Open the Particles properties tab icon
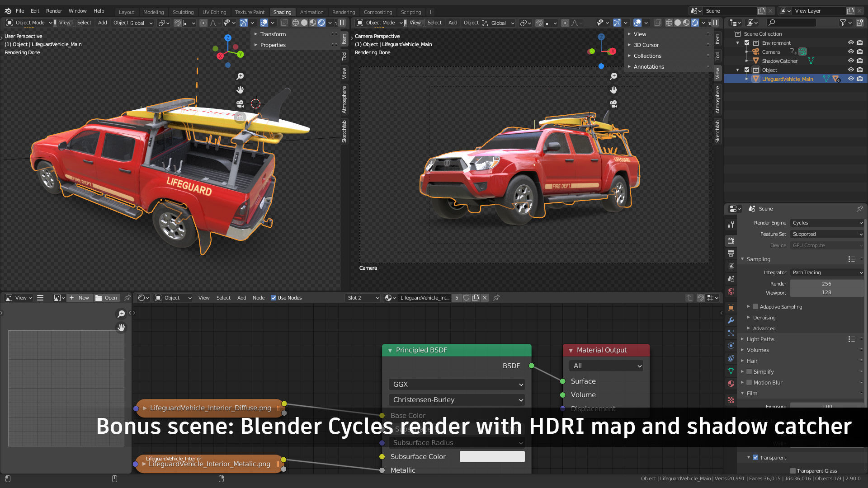Viewport: 868px width, 488px height. pos(731,333)
